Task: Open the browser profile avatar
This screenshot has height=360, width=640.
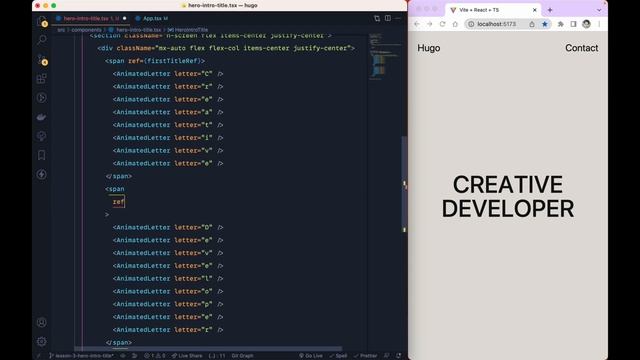Action: coord(587,24)
